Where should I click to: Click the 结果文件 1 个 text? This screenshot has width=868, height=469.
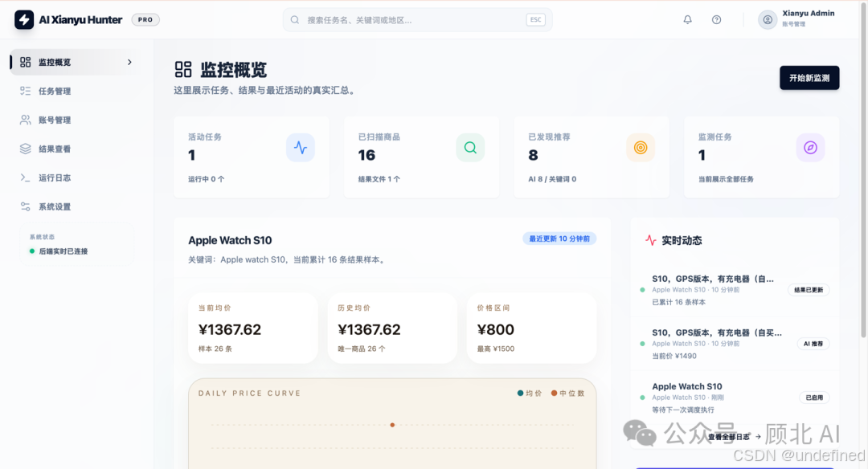pyautogui.click(x=379, y=179)
